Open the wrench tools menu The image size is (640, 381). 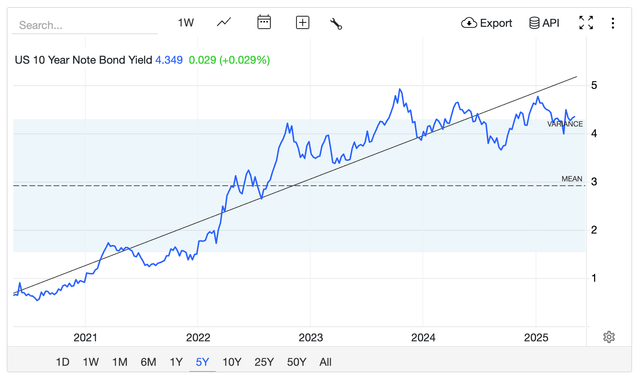336,24
